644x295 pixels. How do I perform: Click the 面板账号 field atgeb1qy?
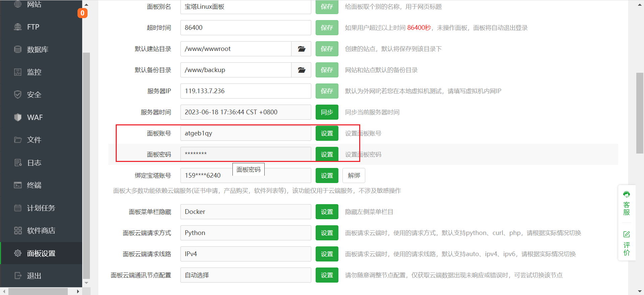[246, 133]
